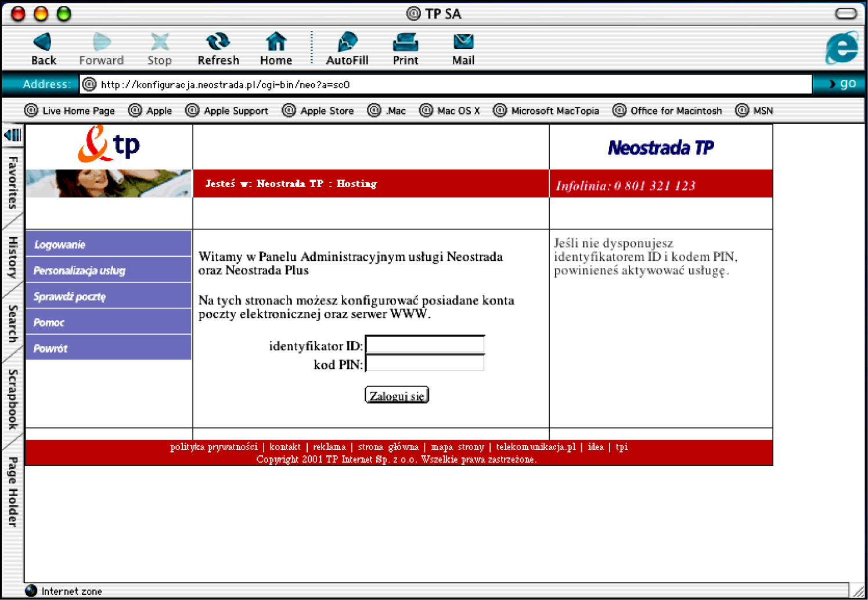Click the tp logo

click(109, 145)
